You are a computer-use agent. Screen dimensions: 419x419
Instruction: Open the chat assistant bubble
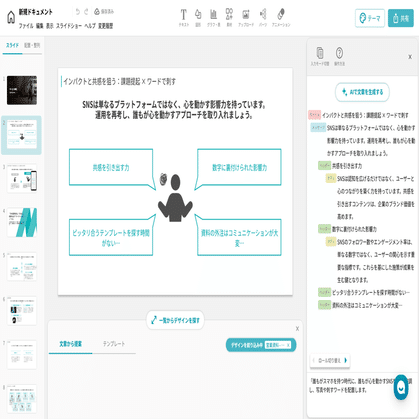401,387
